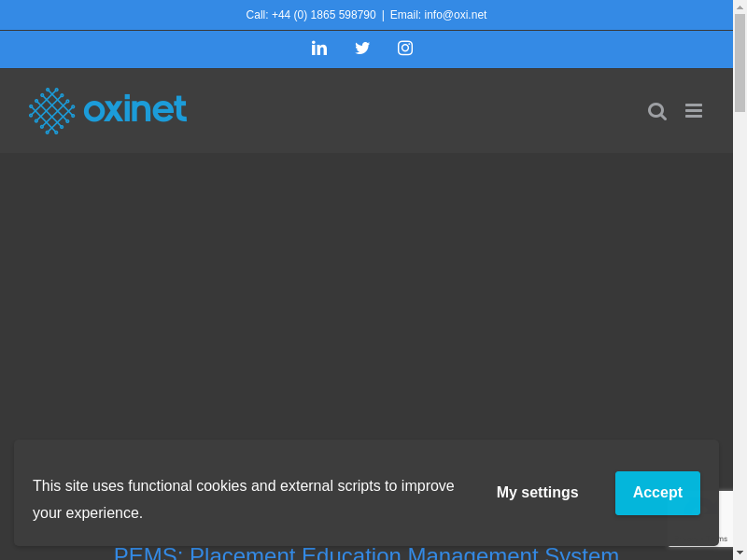Open the PEMS: Placement Education Management System heading
Image resolution: width=747 pixels, height=560 pixels.
point(366,553)
